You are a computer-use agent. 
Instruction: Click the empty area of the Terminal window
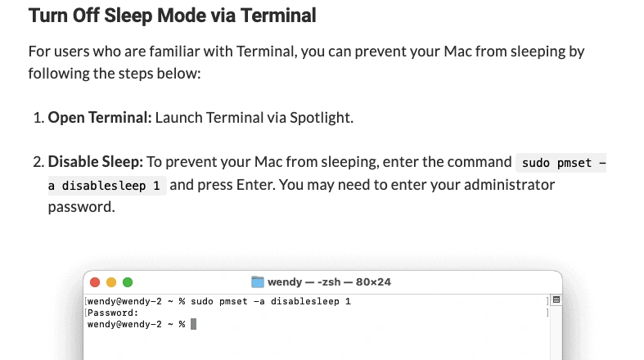pos(316,344)
